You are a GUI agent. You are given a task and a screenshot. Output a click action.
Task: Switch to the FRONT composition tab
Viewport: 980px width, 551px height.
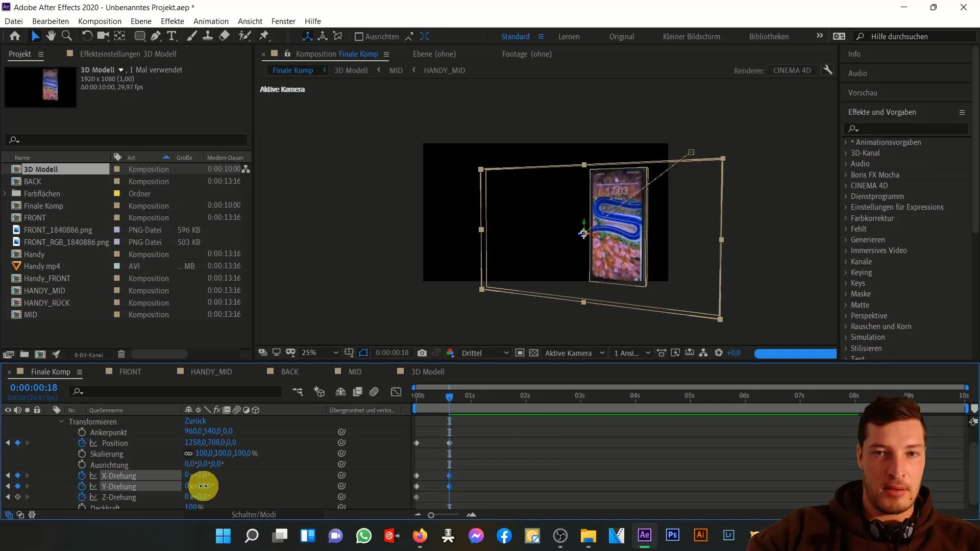[131, 371]
